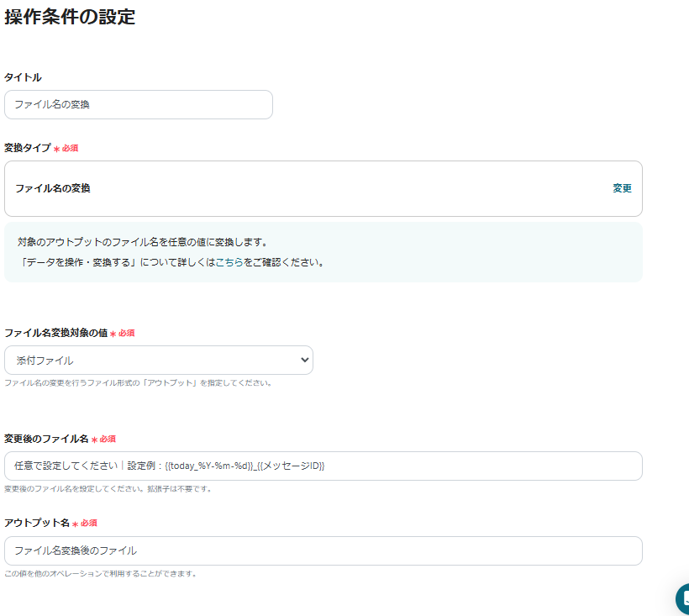Click the 操作条件の設定 page heading
689x616 pixels.
coord(70,17)
